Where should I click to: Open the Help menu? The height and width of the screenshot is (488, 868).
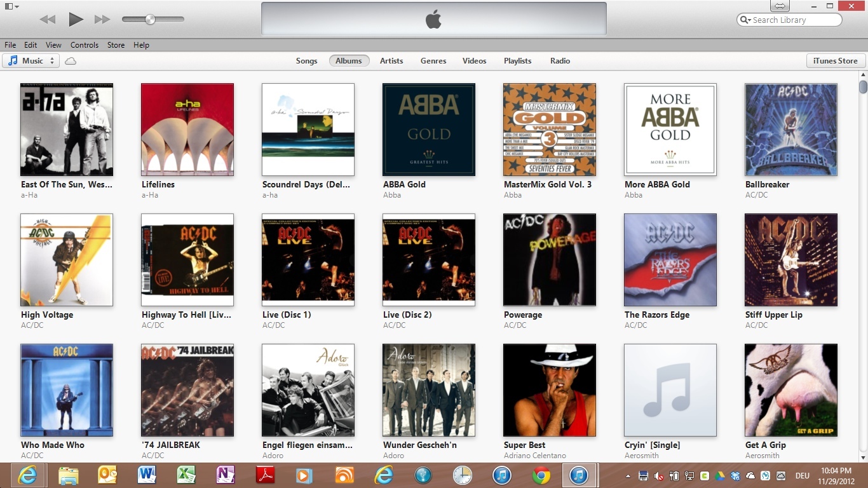(x=141, y=45)
